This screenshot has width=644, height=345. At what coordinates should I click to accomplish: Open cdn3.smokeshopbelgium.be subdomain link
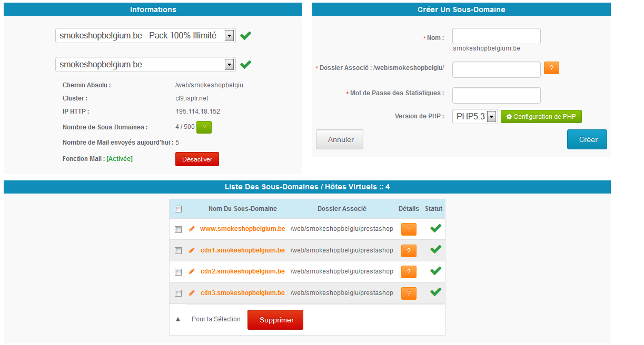point(243,293)
